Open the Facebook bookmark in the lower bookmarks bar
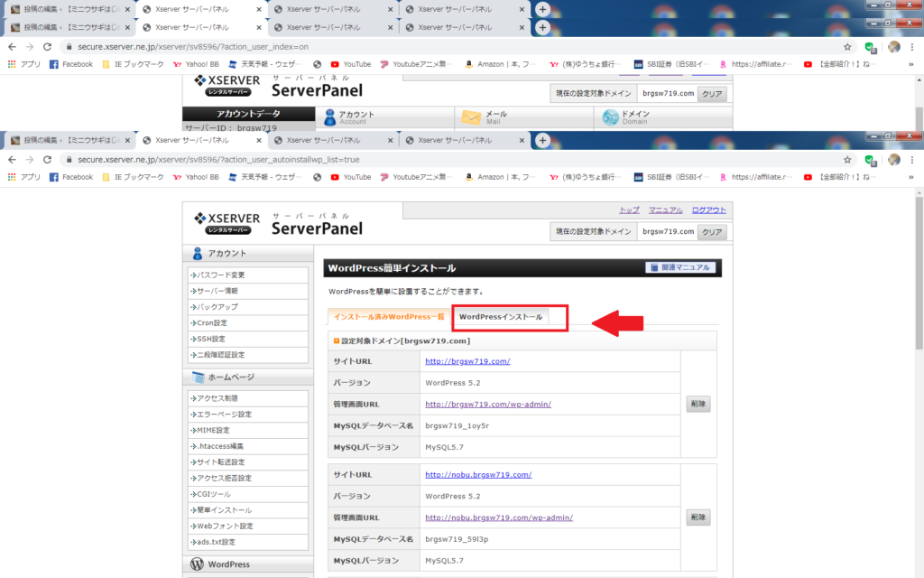 tap(71, 177)
